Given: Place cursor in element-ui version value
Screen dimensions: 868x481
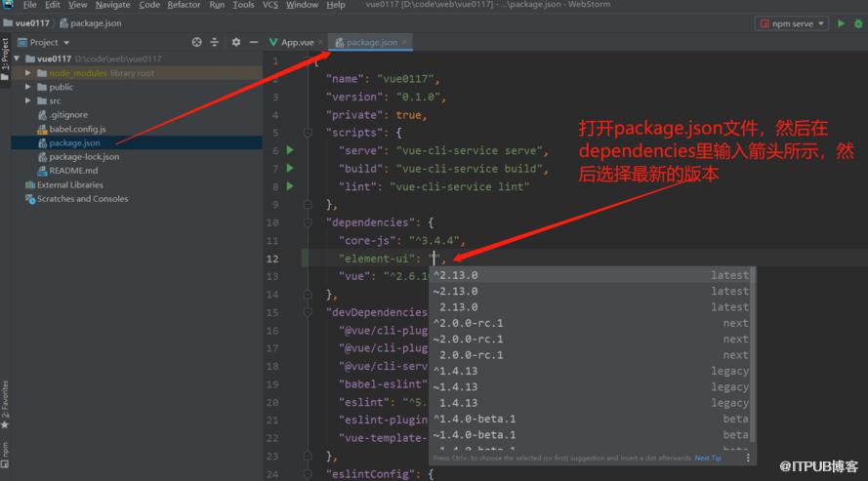Looking at the screenshot, I should [x=434, y=259].
